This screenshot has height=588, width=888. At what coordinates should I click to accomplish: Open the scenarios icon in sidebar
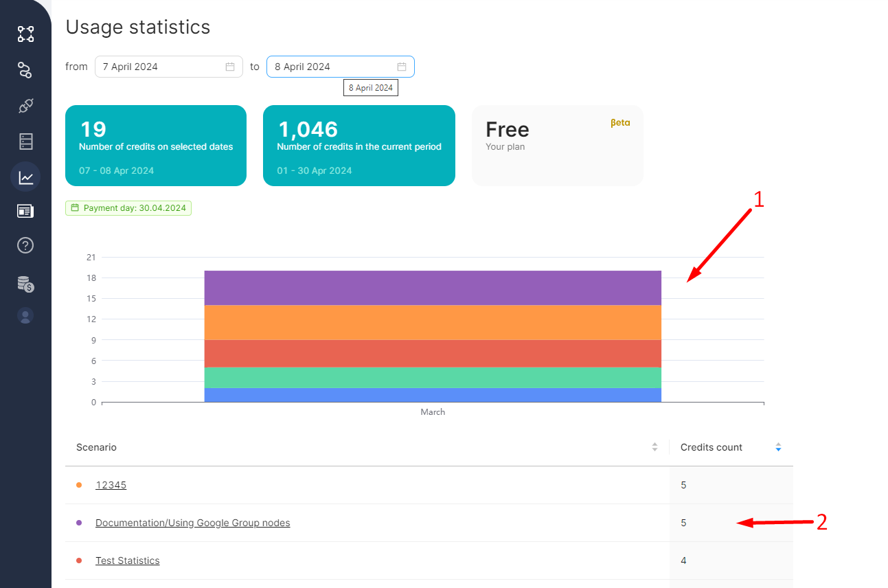[x=25, y=34]
